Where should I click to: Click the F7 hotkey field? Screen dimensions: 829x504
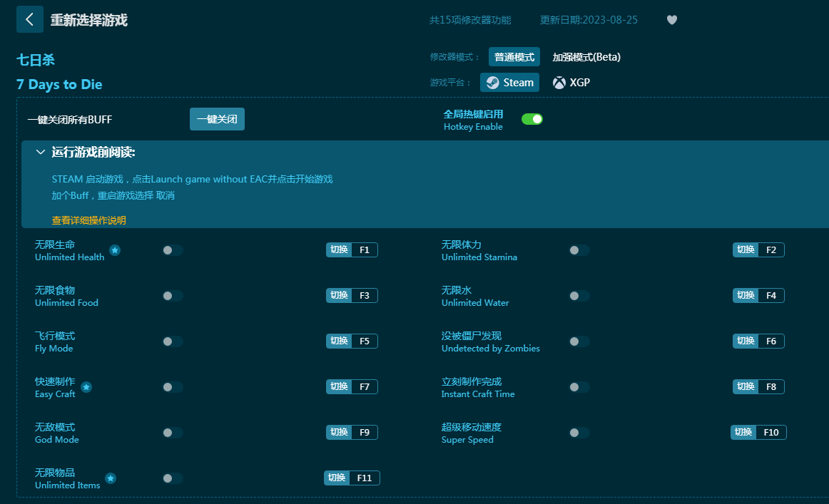tap(365, 386)
